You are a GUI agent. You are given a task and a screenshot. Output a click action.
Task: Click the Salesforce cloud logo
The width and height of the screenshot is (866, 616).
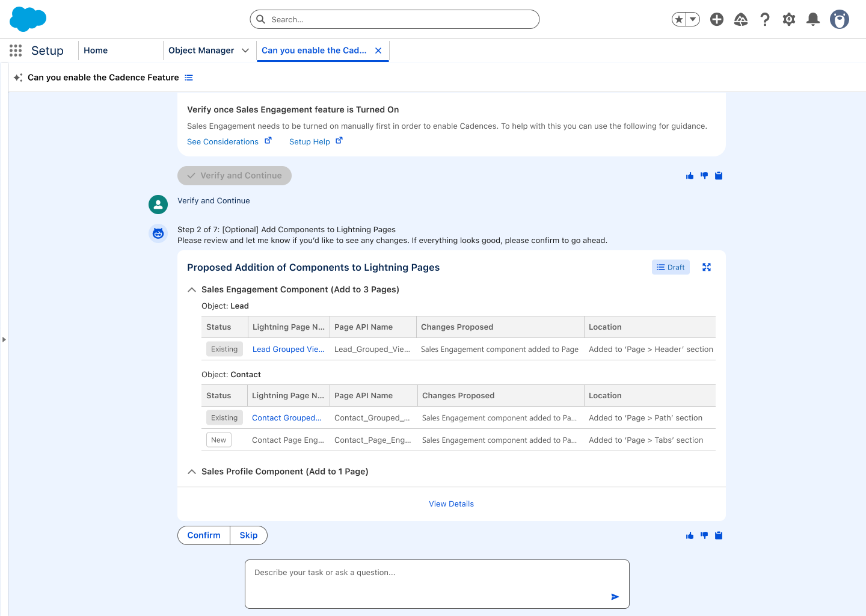[x=28, y=19]
